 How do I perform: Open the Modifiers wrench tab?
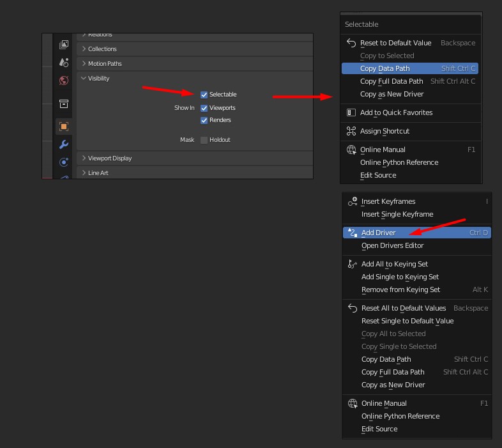[64, 144]
